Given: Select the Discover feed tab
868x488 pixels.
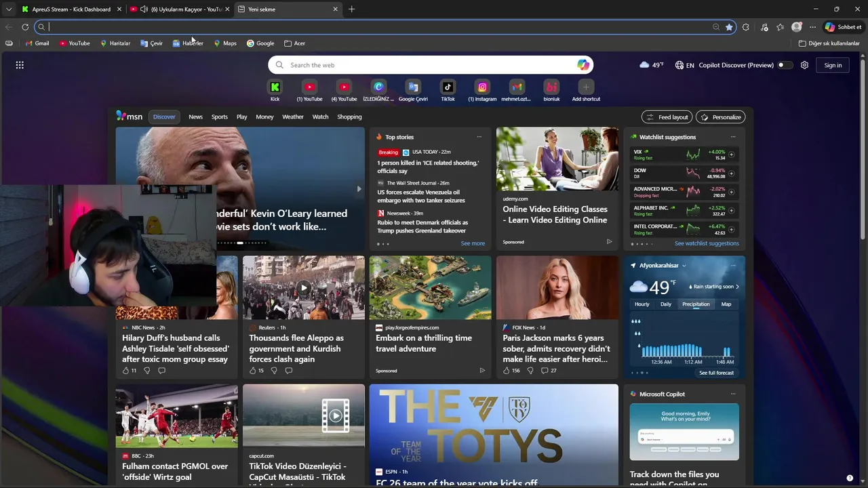Looking at the screenshot, I should [164, 117].
